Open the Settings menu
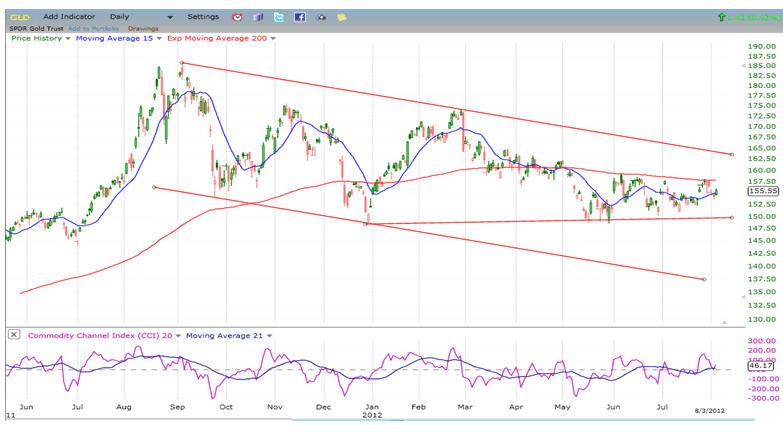 [203, 17]
